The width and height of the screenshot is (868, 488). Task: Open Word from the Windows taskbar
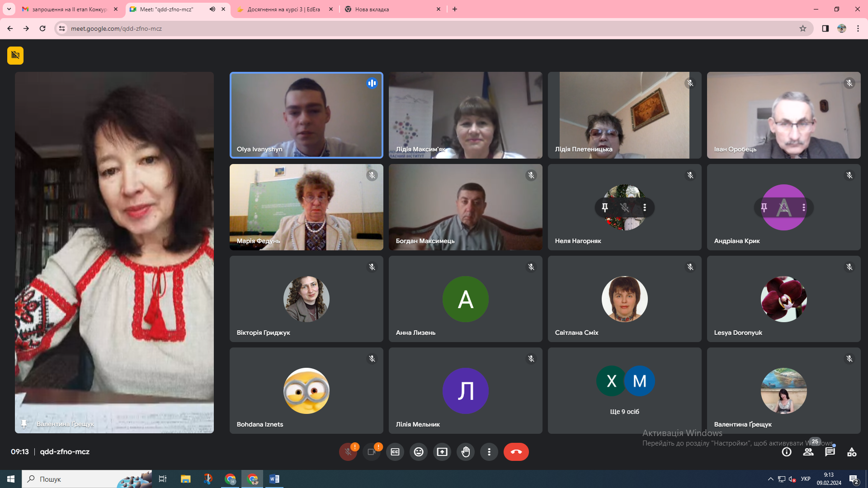coord(274,479)
